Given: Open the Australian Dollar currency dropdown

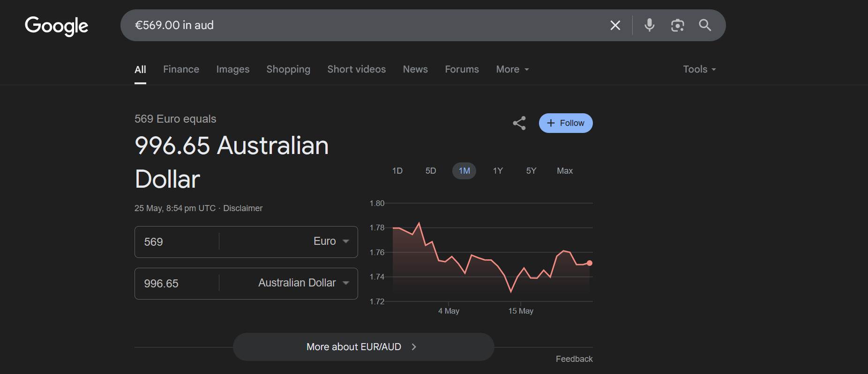Looking at the screenshot, I should [303, 283].
